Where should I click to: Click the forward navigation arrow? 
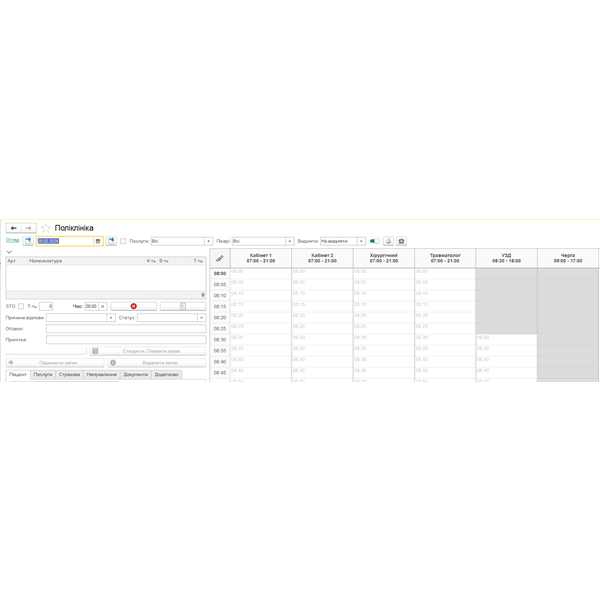pos(29,228)
